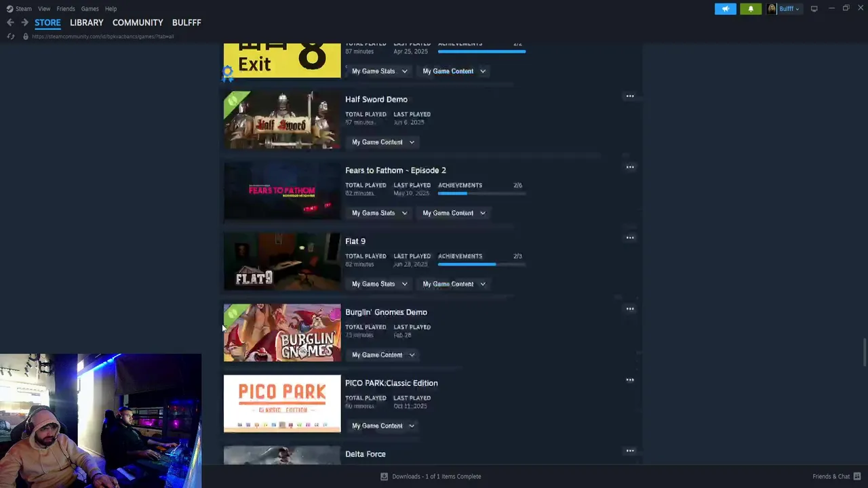Switch to the LIBRARY tab
This screenshot has width=868, height=488.
[87, 22]
